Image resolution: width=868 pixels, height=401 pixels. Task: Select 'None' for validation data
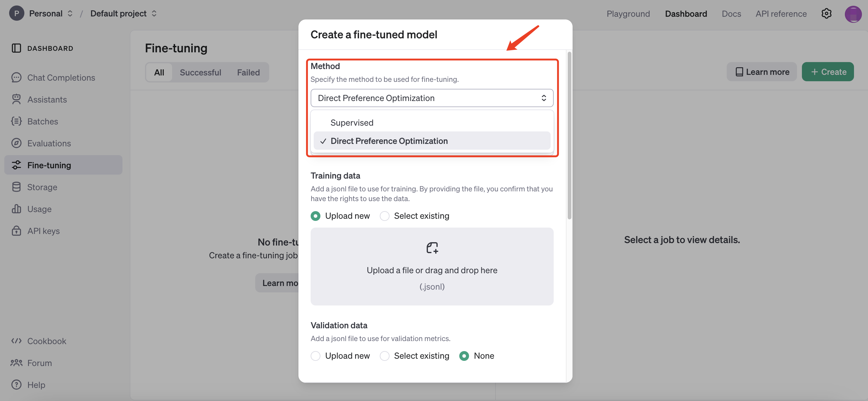click(x=464, y=356)
